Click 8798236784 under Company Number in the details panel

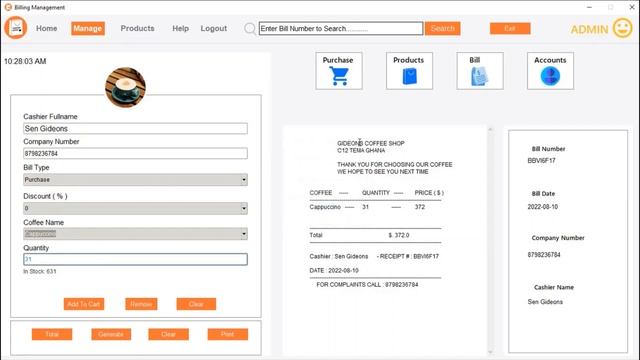tap(544, 255)
